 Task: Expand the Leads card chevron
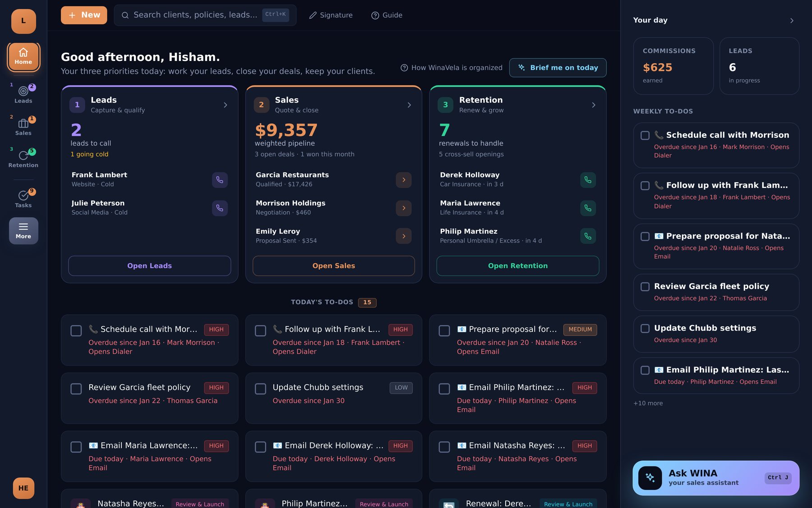tap(226, 105)
